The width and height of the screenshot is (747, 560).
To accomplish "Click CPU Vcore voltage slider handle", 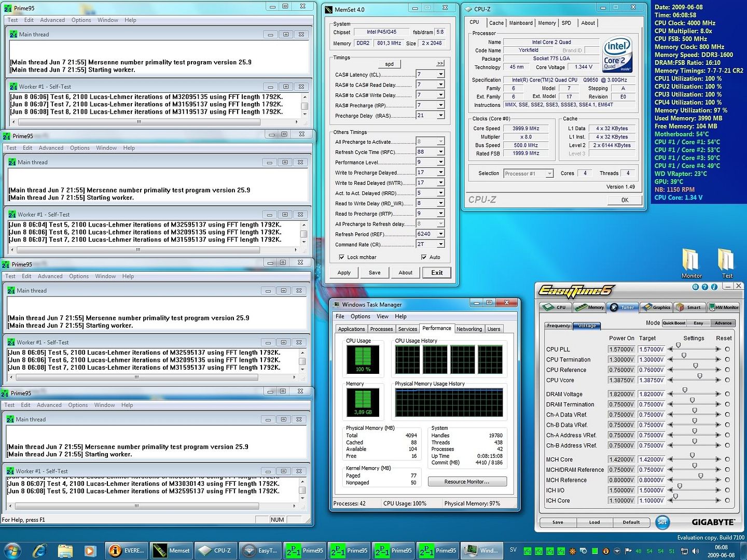I will pyautogui.click(x=700, y=376).
